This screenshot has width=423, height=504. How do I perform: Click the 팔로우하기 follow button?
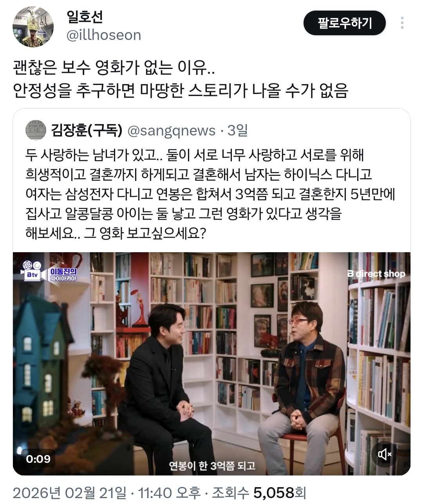pyautogui.click(x=345, y=23)
